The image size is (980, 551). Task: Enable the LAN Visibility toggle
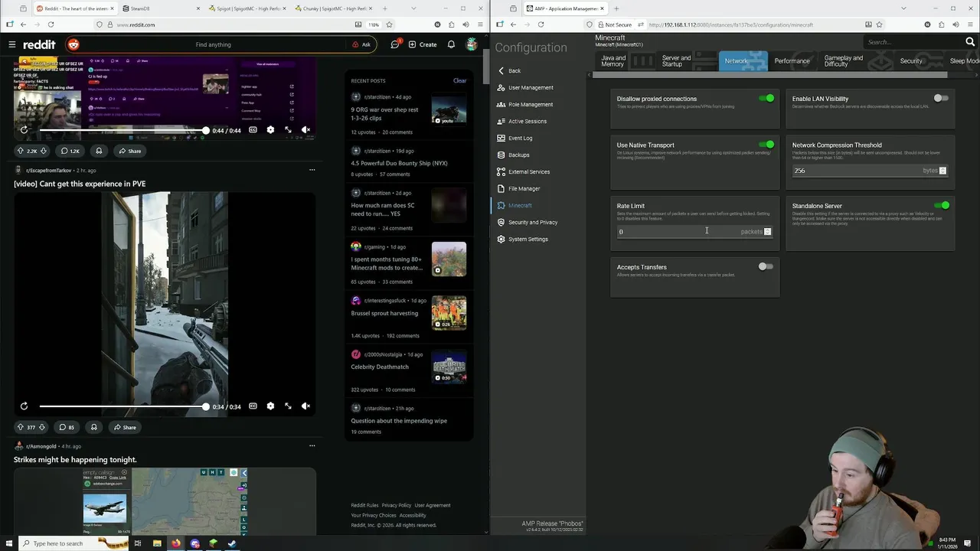941,98
